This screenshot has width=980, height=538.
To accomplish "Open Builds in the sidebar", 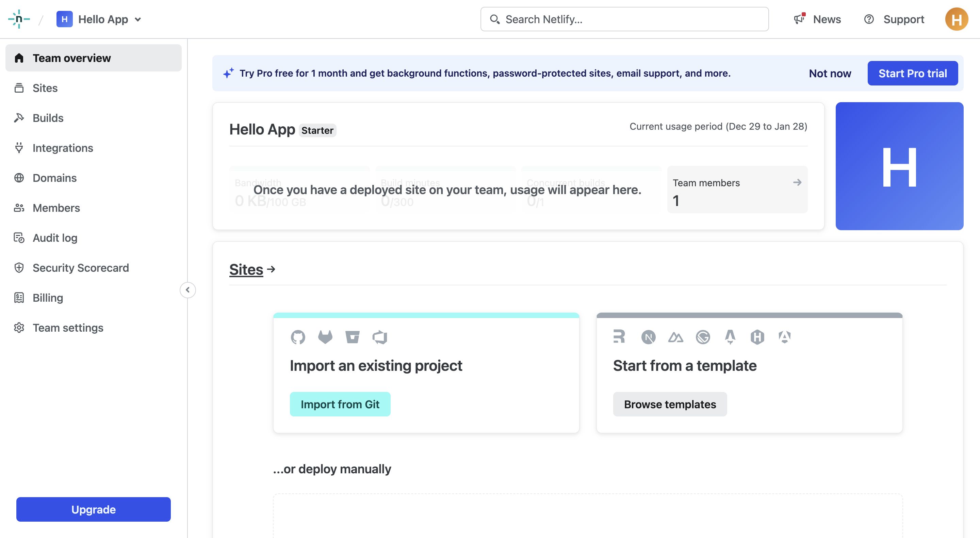I will (x=94, y=118).
